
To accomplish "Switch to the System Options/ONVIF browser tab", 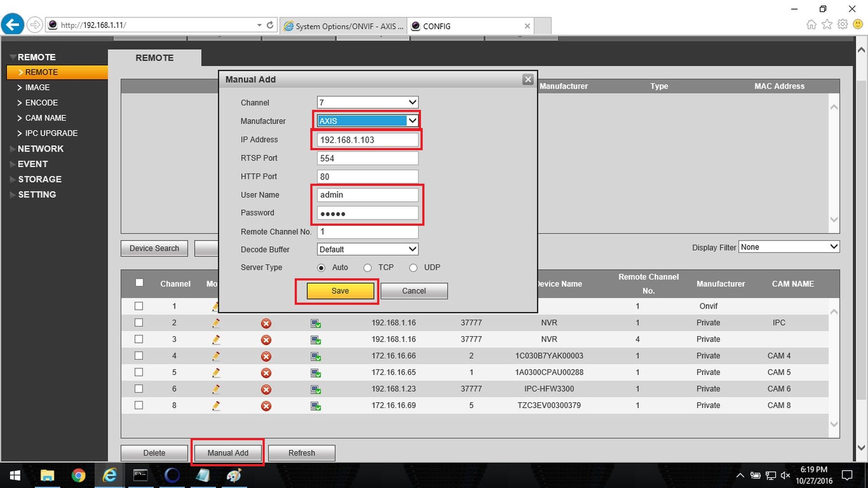I will tap(344, 26).
